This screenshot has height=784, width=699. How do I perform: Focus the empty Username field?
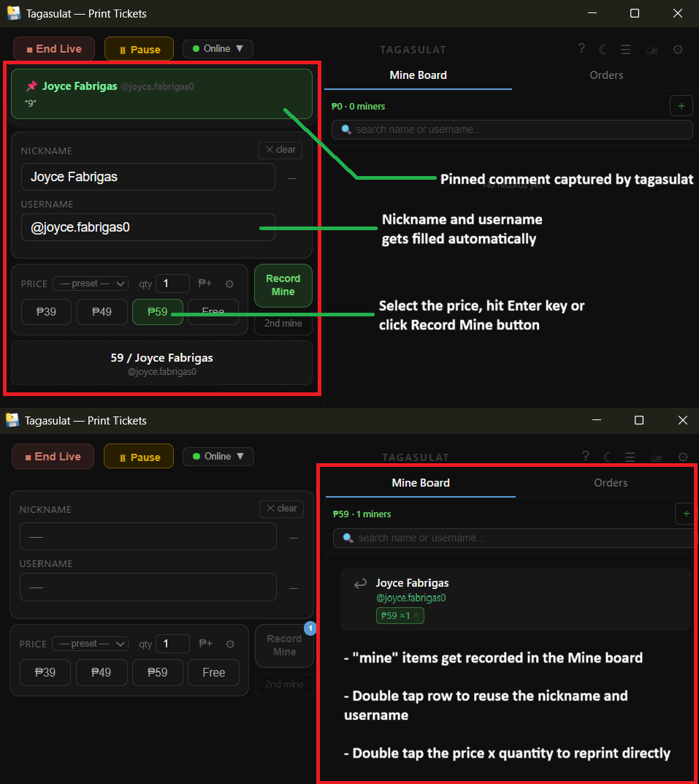click(148, 587)
